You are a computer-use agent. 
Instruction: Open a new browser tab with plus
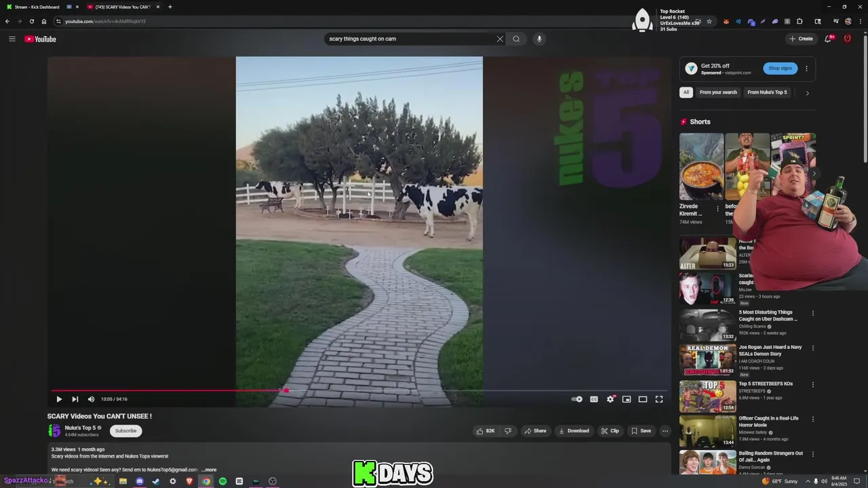coord(170,7)
